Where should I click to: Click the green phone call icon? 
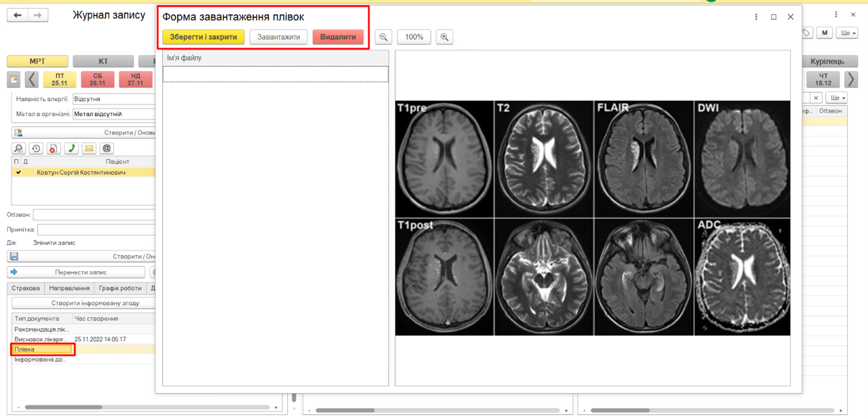[71, 148]
